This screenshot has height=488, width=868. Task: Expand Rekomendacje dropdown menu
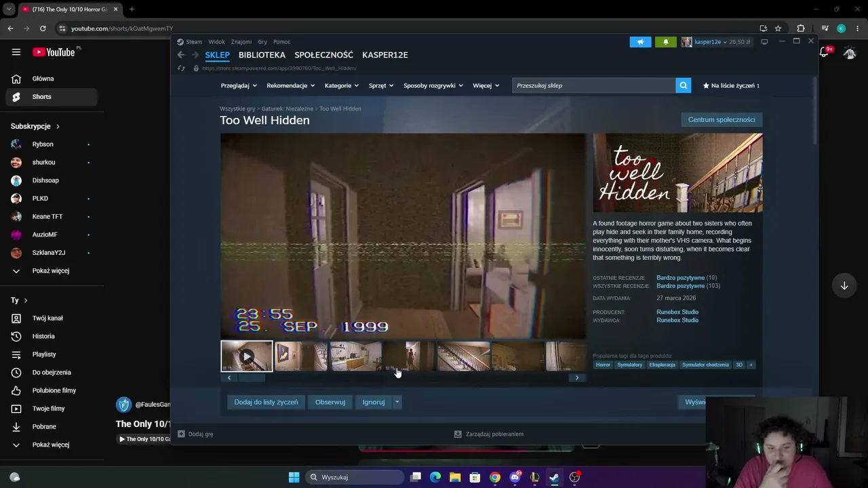[x=291, y=85]
